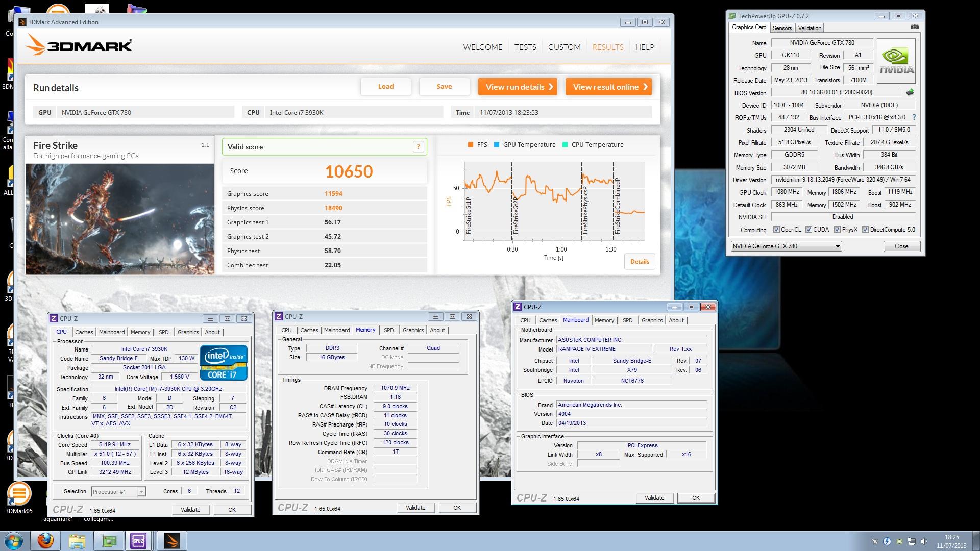Viewport: 980px width, 551px height.
Task: Click the Save button in Run details
Action: coord(444,87)
